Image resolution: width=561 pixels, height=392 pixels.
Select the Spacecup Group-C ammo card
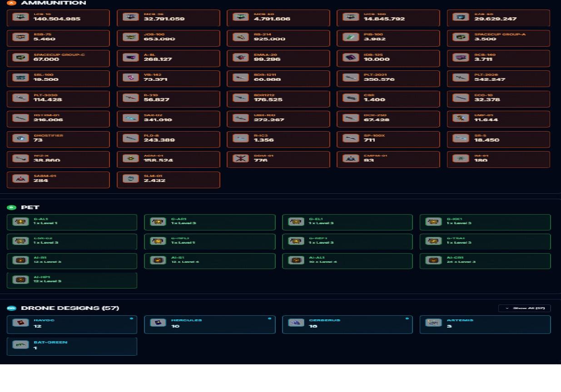pyautogui.click(x=58, y=59)
